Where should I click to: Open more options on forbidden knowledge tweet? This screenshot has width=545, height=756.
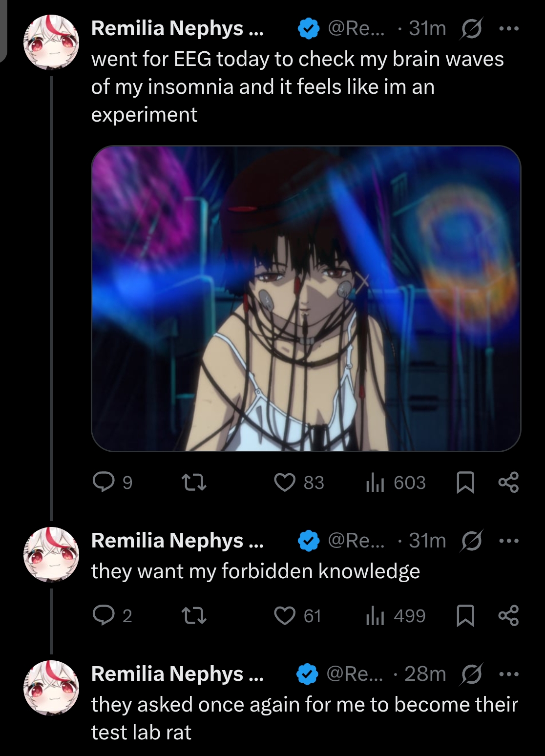click(x=509, y=541)
